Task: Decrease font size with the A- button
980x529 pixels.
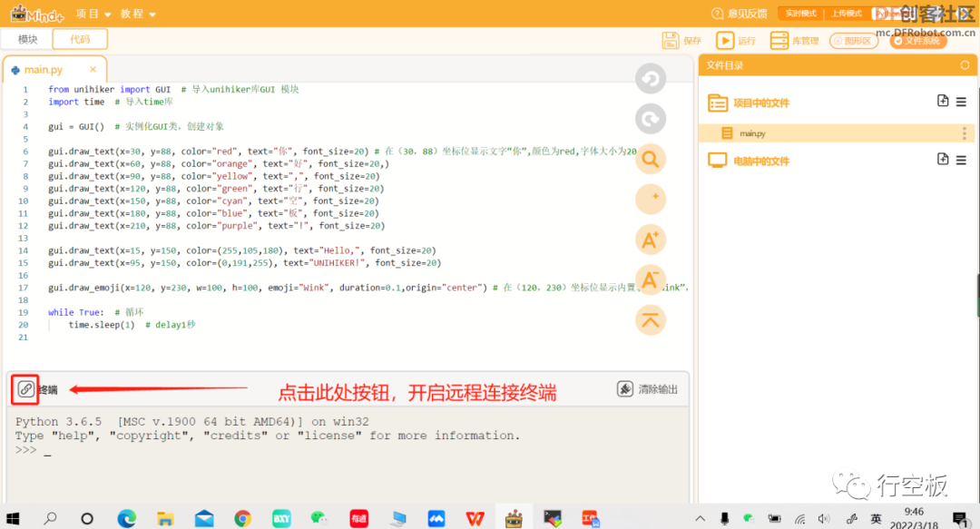Action: (x=650, y=280)
